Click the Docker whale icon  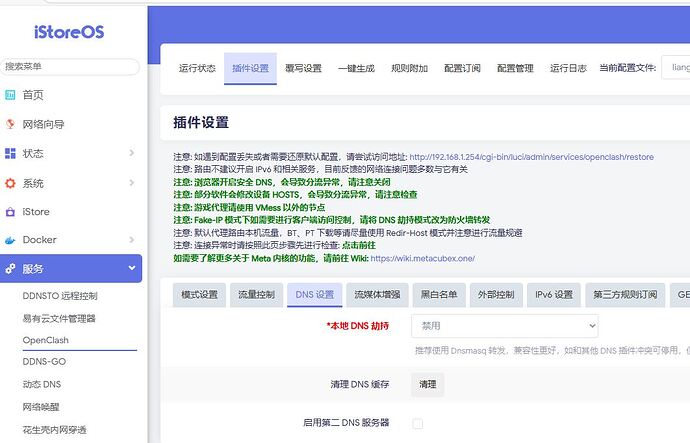tap(11, 240)
